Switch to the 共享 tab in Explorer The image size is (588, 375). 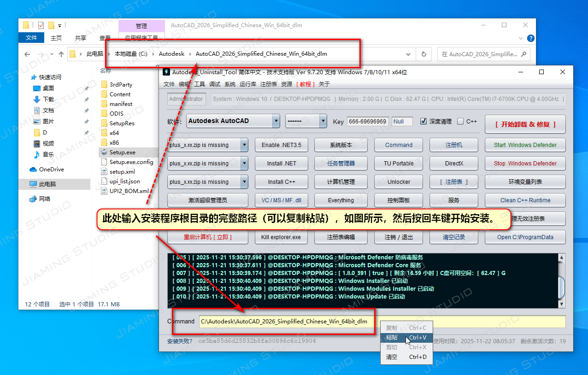81,38
